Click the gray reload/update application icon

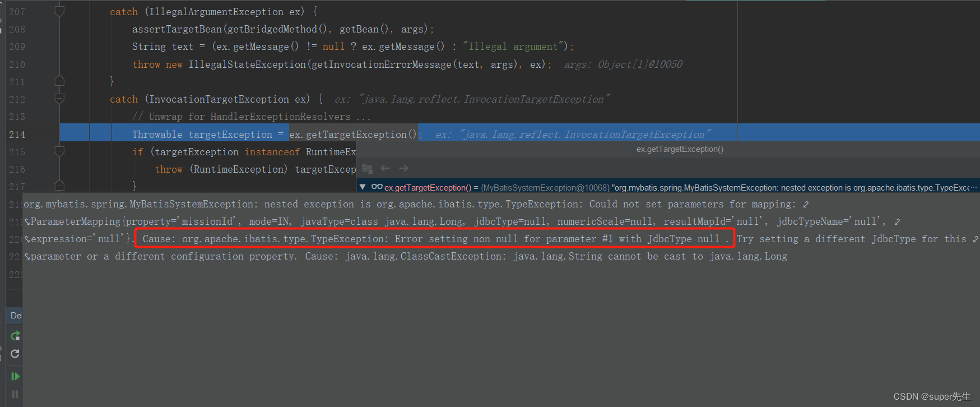pyautogui.click(x=15, y=354)
